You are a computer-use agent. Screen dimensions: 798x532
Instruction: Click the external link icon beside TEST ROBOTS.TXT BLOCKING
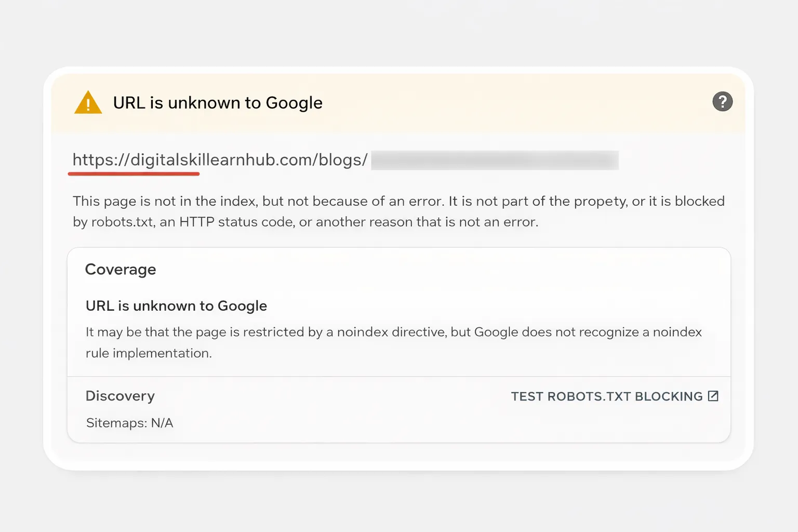(x=714, y=395)
